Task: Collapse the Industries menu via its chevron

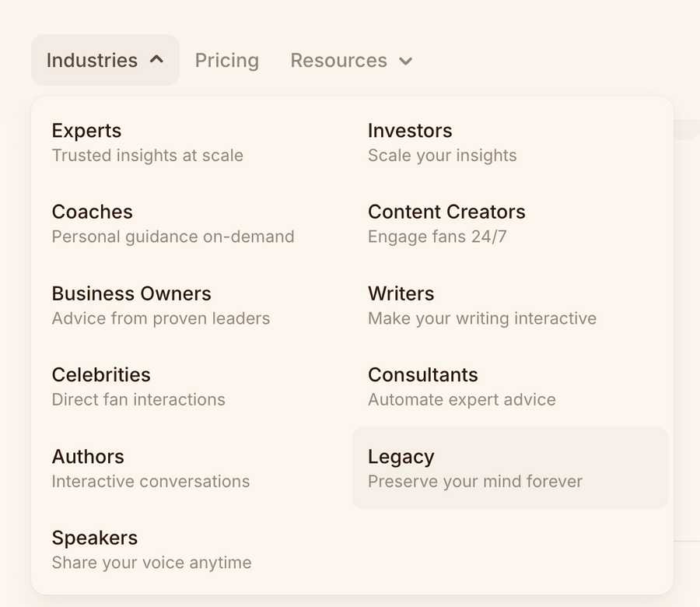Action: pyautogui.click(x=157, y=58)
